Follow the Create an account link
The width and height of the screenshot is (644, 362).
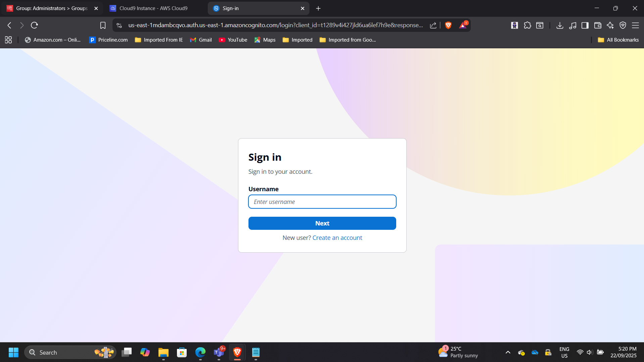click(x=337, y=238)
